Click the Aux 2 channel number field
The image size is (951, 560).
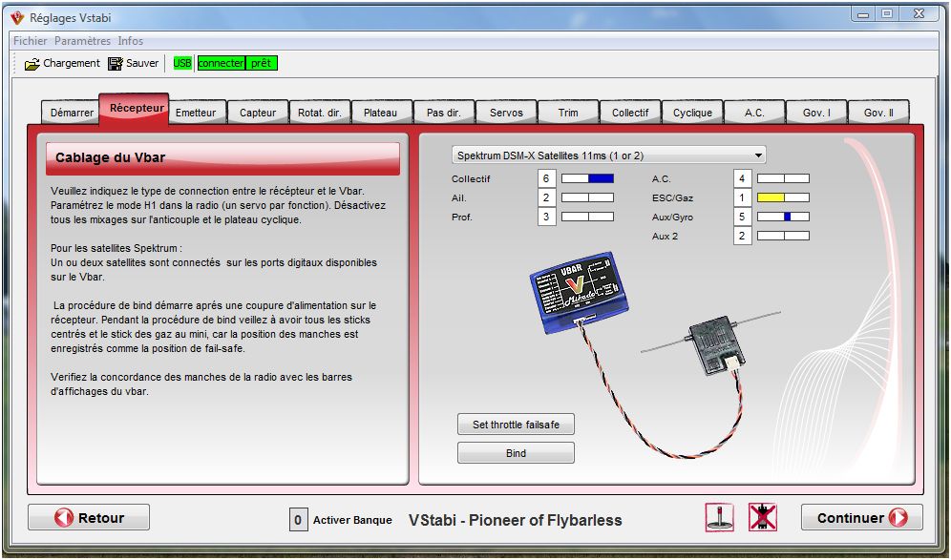pos(742,236)
